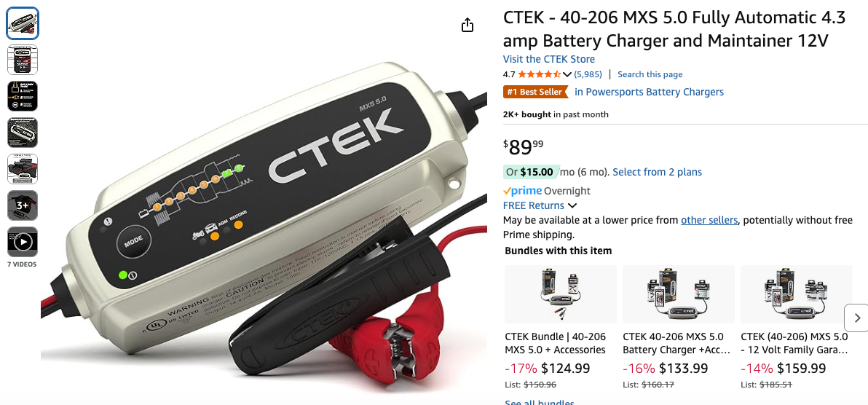Open CTEK Bundle MXS 5.0 + Accessories
Viewport: 868px width, 405px height.
pyautogui.click(x=555, y=343)
